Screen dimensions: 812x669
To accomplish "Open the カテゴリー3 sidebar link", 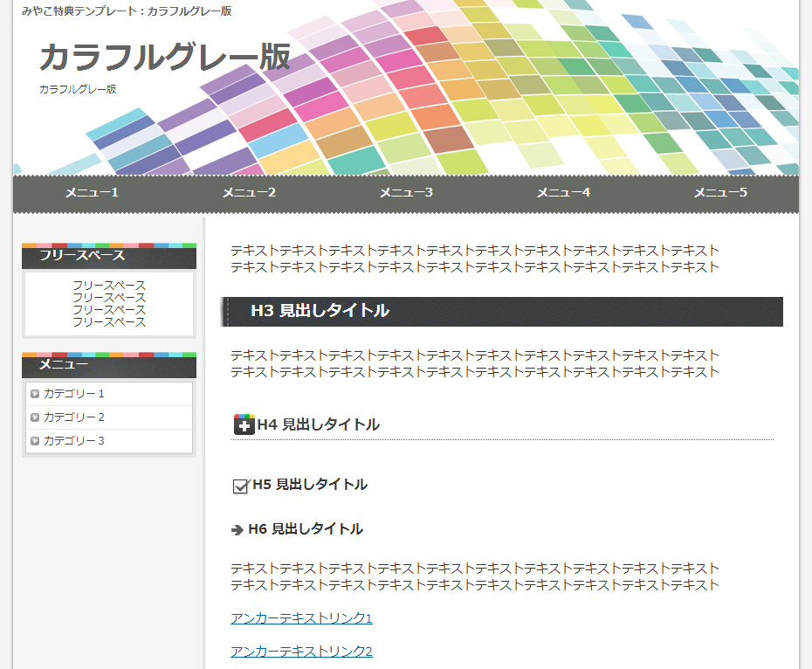I will tap(73, 440).
